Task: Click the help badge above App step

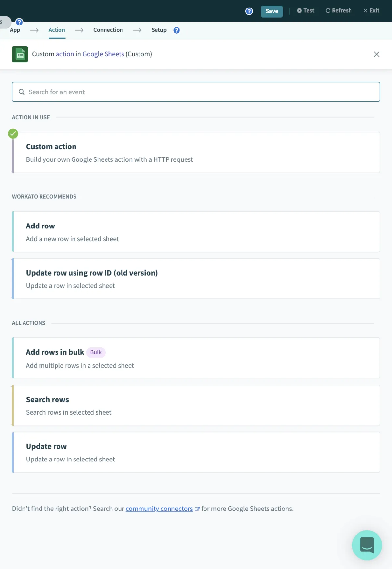Action: [x=19, y=22]
